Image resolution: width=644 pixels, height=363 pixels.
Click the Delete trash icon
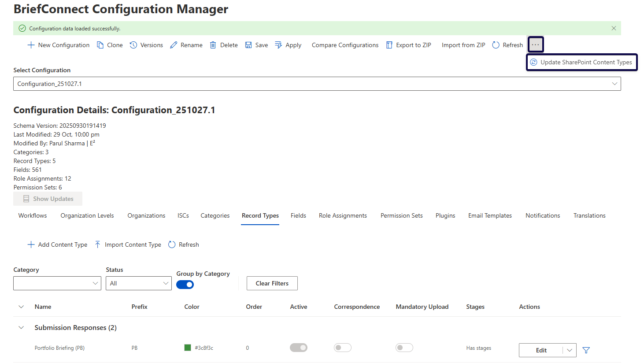213,45
